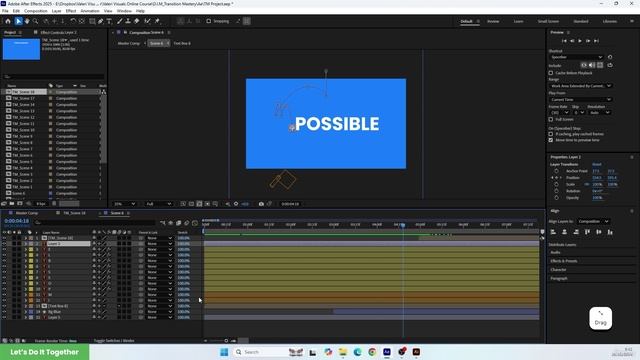Toggle the Opacity stopwatch

pyautogui.click(x=556, y=198)
